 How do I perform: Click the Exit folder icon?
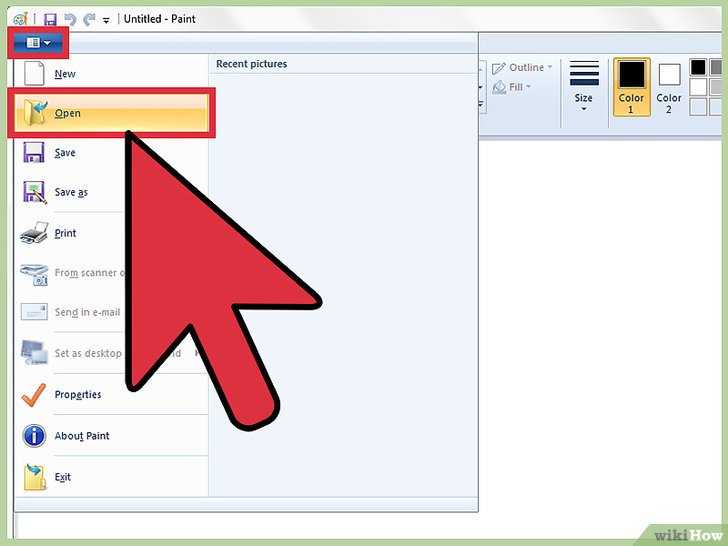pos(35,477)
